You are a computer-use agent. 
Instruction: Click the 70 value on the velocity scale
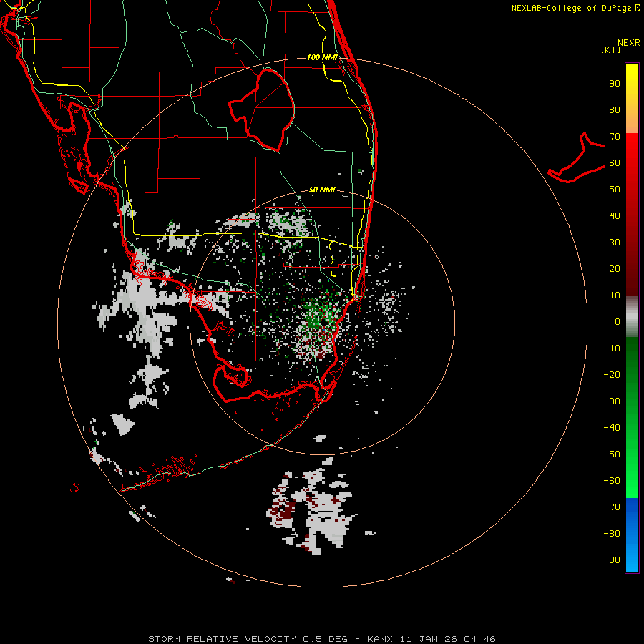tap(615, 137)
